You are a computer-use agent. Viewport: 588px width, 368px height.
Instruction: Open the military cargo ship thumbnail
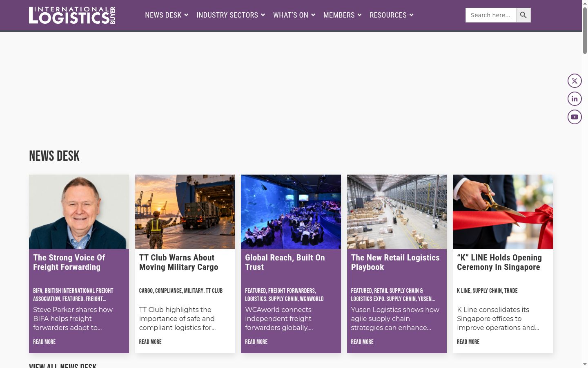185,212
